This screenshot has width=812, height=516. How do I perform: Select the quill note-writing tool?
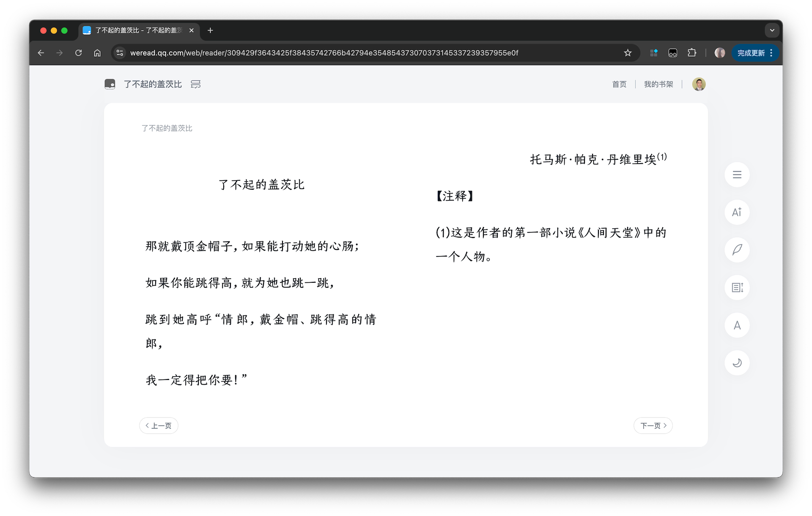tap(737, 250)
